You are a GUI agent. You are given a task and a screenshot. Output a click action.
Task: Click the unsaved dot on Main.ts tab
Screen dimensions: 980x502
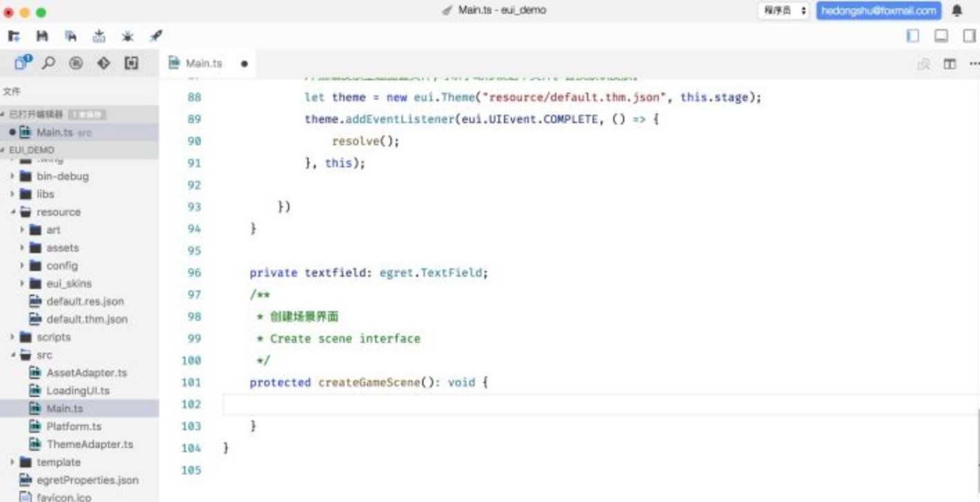244,64
